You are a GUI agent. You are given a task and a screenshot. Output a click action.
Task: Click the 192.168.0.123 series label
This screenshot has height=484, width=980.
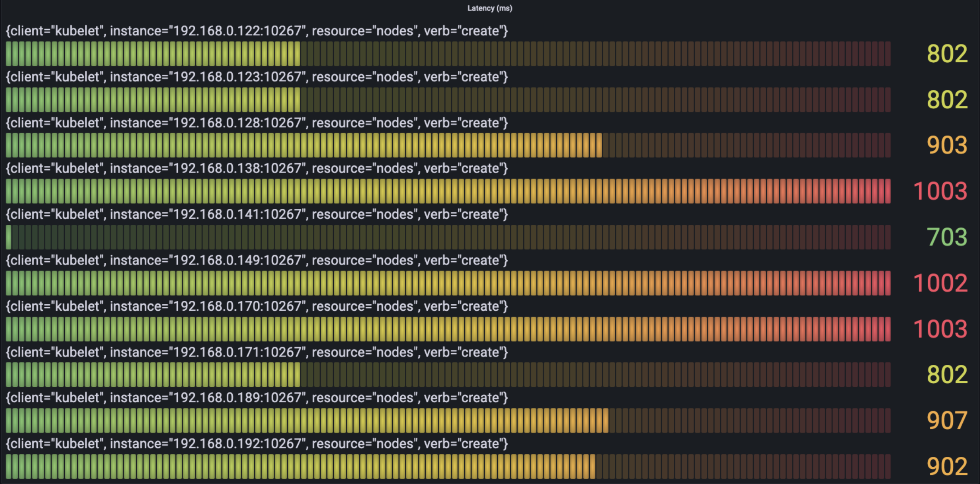[x=257, y=77]
